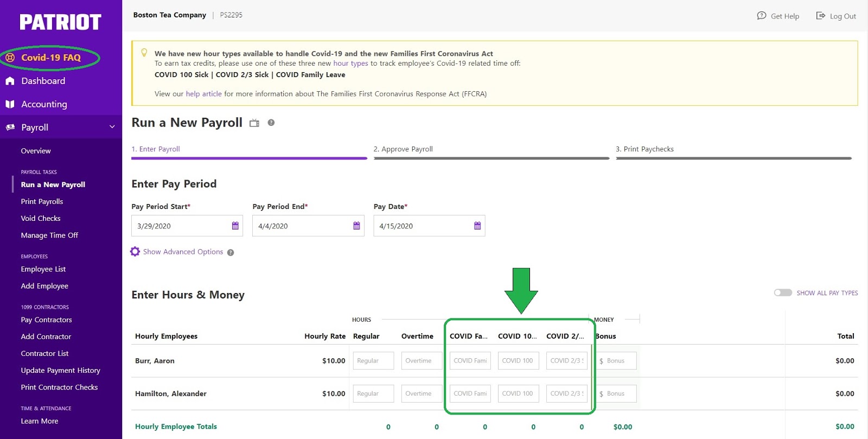The image size is (868, 439).
Task: Open the video tutorial icon beside Run a New Payroll
Action: pos(254,123)
